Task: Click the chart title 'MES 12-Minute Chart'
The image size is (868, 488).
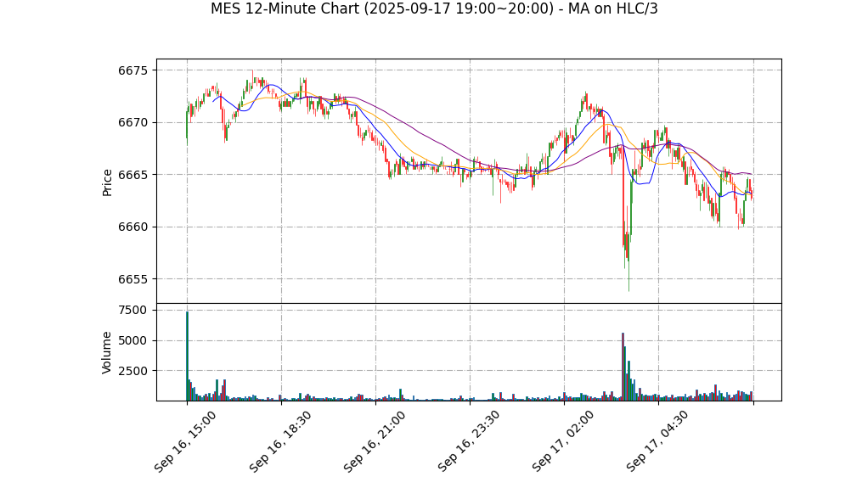Action: pos(285,8)
